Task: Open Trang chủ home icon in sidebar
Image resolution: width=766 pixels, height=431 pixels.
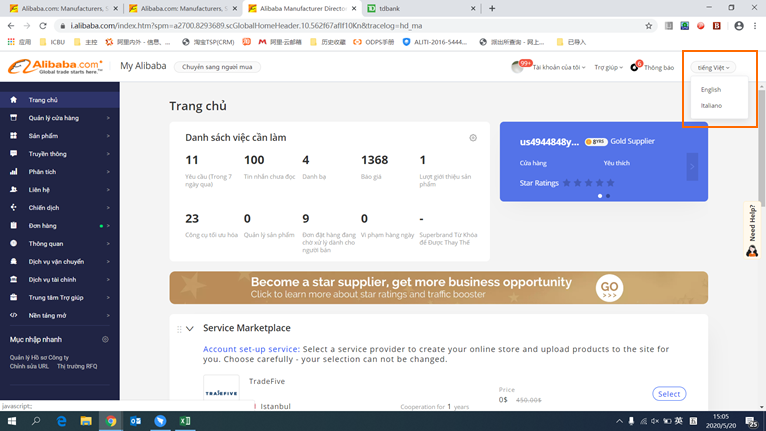Action: tap(14, 100)
